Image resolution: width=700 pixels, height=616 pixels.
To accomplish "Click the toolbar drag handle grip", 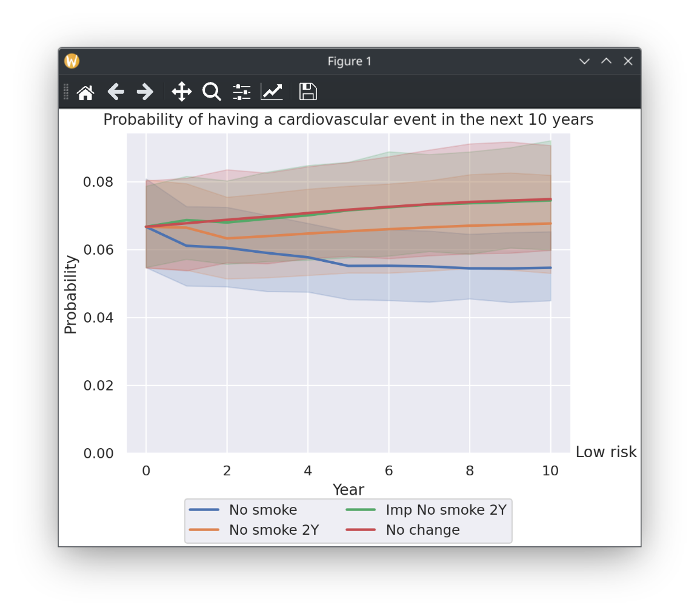I will click(x=66, y=92).
